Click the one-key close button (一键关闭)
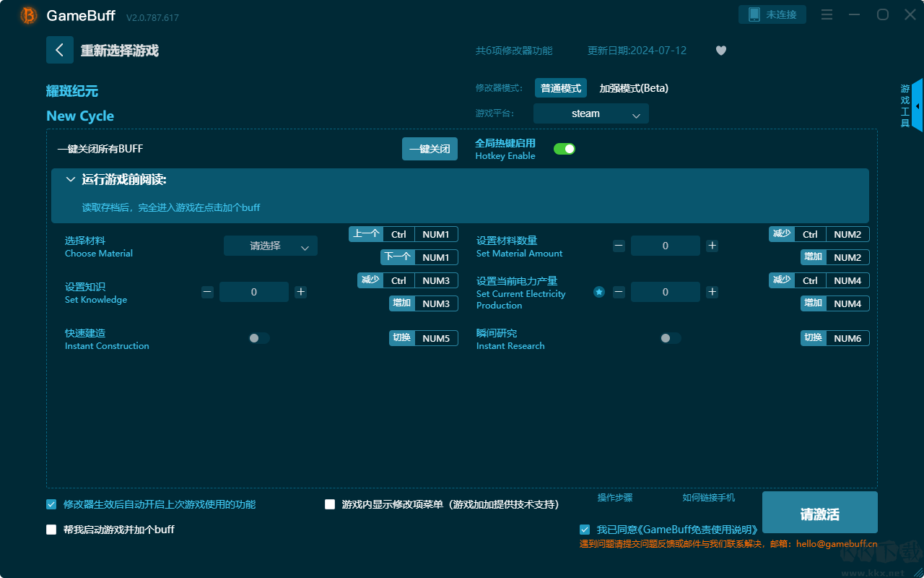Screen dimensions: 924x578 (x=430, y=149)
